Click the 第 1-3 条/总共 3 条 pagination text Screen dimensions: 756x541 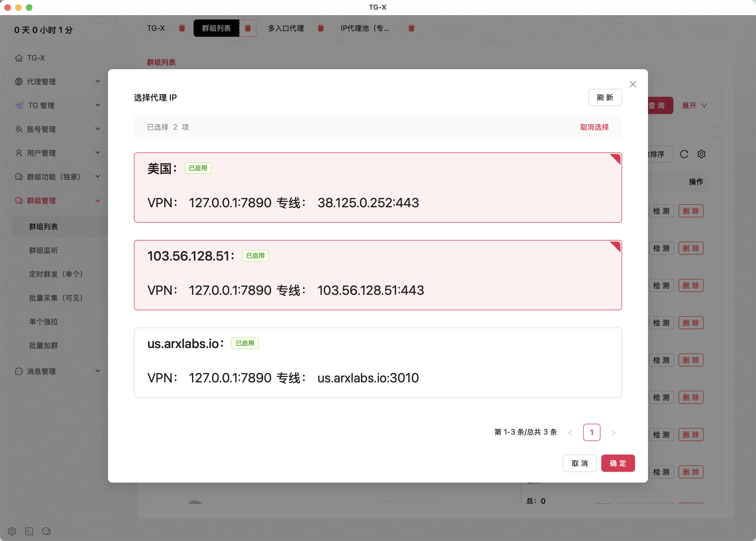(x=525, y=432)
